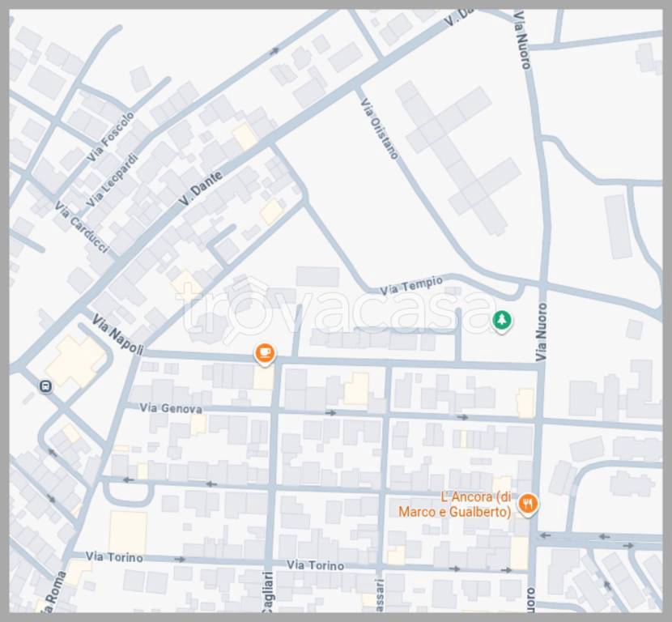Click Via Torino label nearest Via Roma
Image resolution: width=672 pixels, height=622 pixels.
[x=114, y=557]
